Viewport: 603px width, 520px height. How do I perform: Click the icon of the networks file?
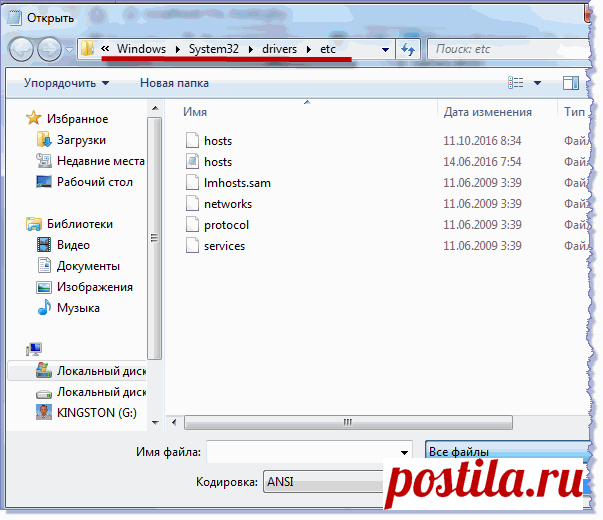click(192, 203)
